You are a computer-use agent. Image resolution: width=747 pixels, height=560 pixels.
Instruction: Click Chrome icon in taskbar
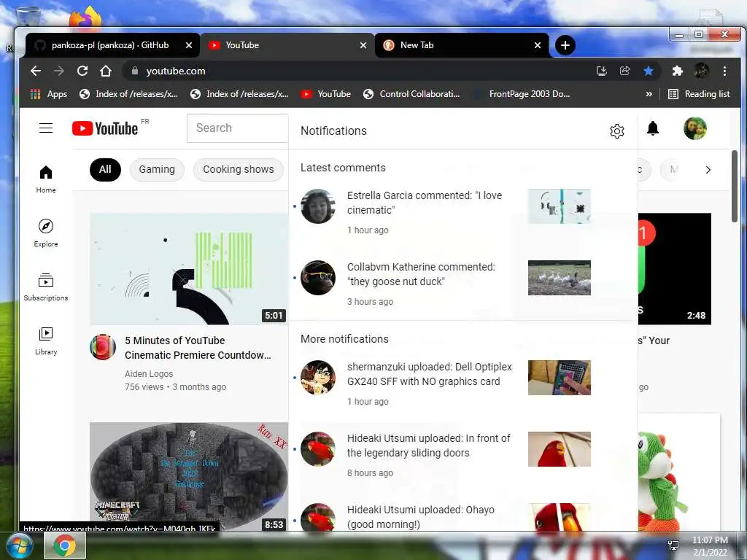click(x=65, y=545)
